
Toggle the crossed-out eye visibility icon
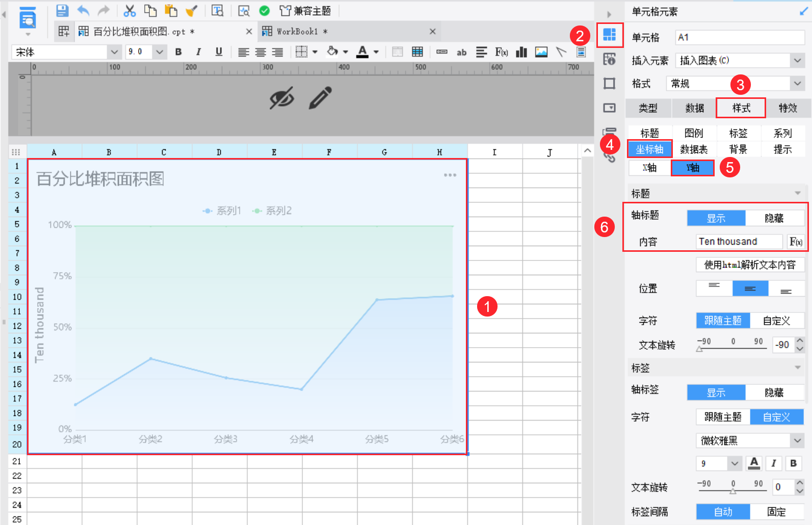tap(282, 98)
